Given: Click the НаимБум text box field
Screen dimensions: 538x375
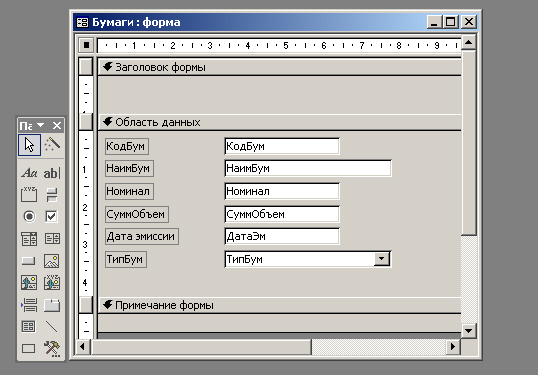Looking at the screenshot, I should tap(308, 168).
